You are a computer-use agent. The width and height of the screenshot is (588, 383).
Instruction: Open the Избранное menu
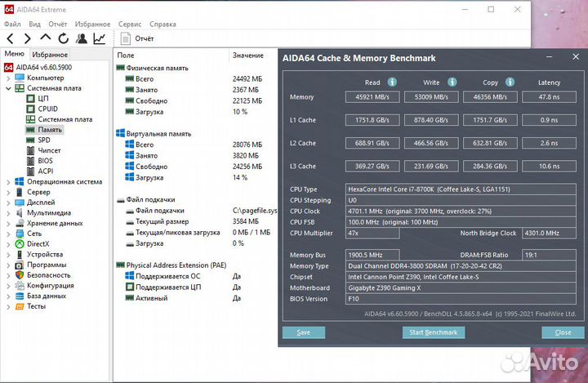coord(92,24)
